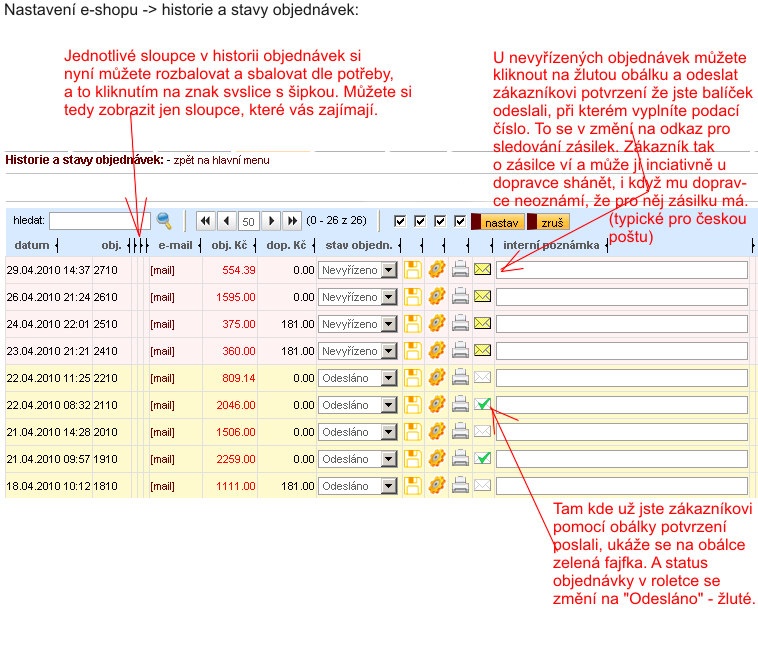
Task: Save order 2510 with floppy icon
Action: [x=412, y=324]
